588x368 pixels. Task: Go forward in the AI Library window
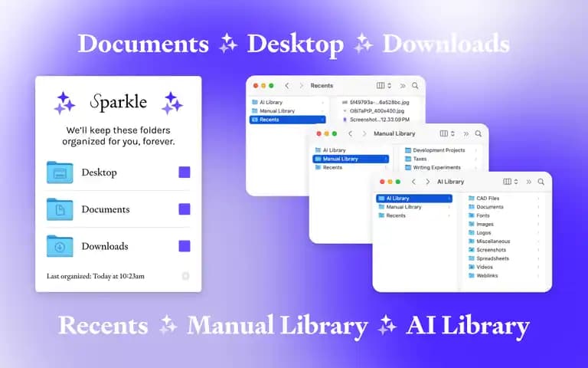pyautogui.click(x=427, y=182)
